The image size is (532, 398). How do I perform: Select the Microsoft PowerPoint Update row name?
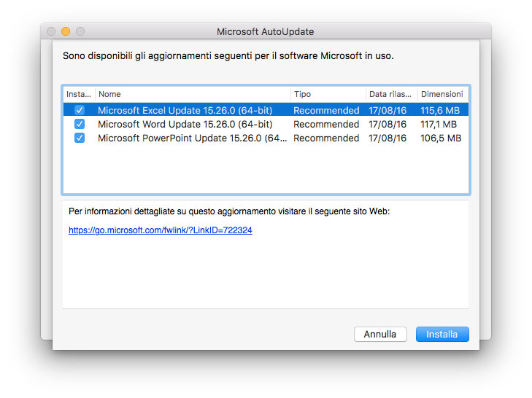[192, 138]
